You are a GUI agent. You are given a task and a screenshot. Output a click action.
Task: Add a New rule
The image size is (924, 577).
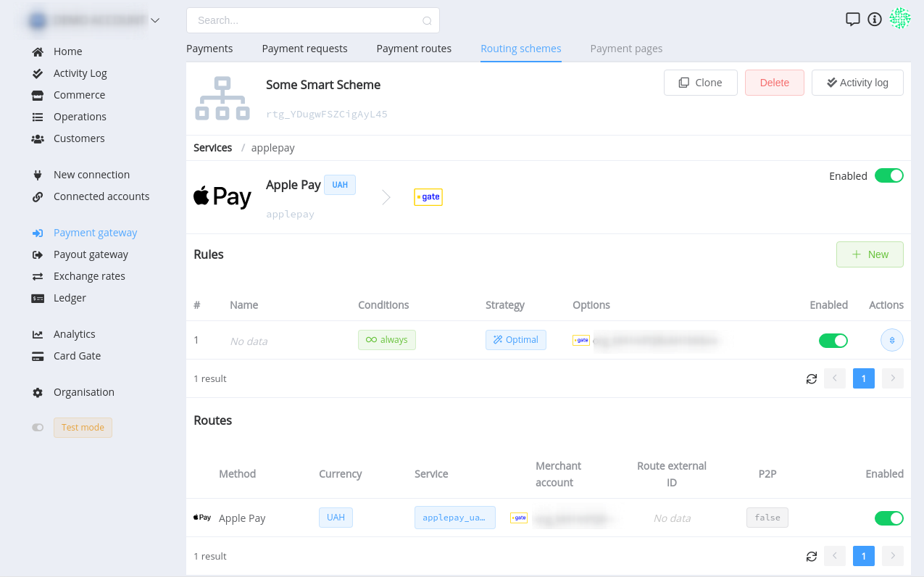[x=870, y=254]
